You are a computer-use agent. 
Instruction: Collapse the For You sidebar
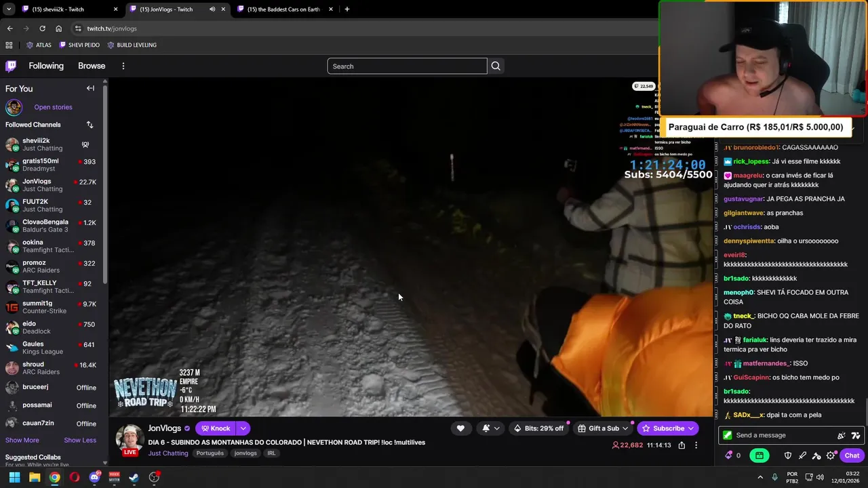click(90, 88)
